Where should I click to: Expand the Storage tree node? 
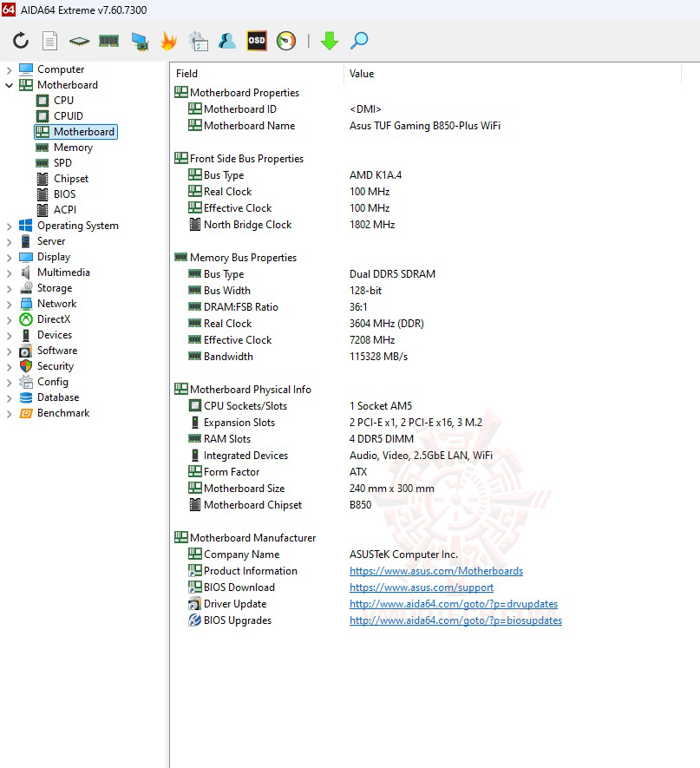9,288
